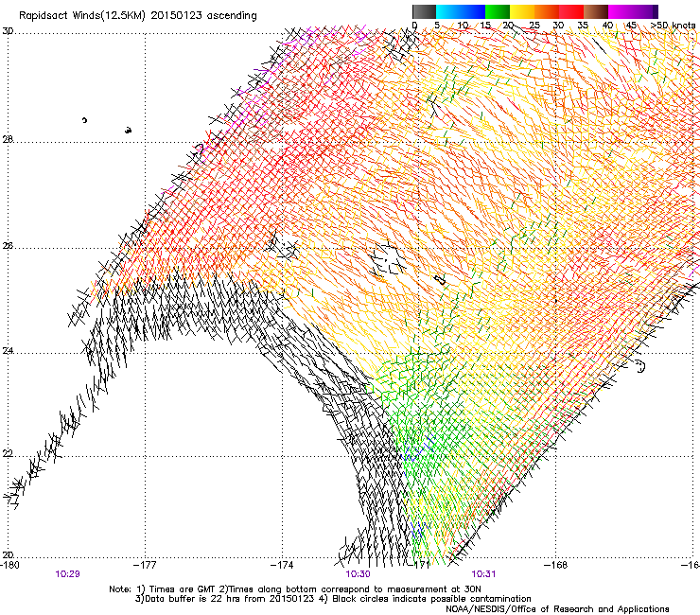This screenshot has width=700, height=615.
Task: Click the purple '10:31' time label
Action: point(483,574)
